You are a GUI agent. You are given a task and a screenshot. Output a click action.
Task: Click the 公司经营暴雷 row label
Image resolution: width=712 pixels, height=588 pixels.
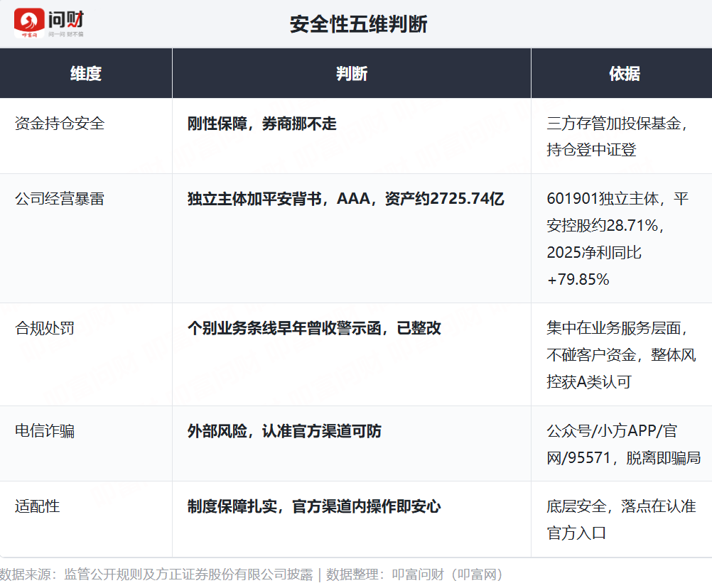tap(60, 199)
